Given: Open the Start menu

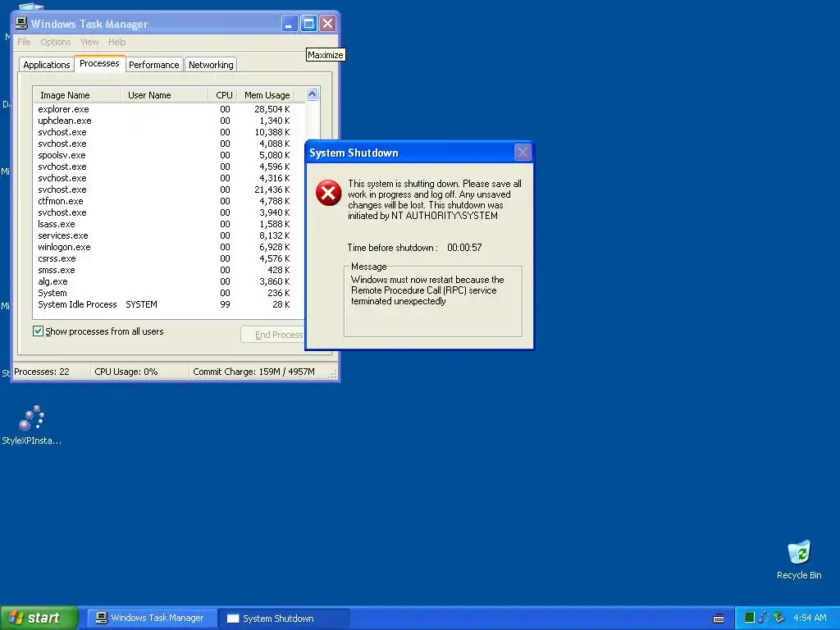Looking at the screenshot, I should [x=39, y=618].
